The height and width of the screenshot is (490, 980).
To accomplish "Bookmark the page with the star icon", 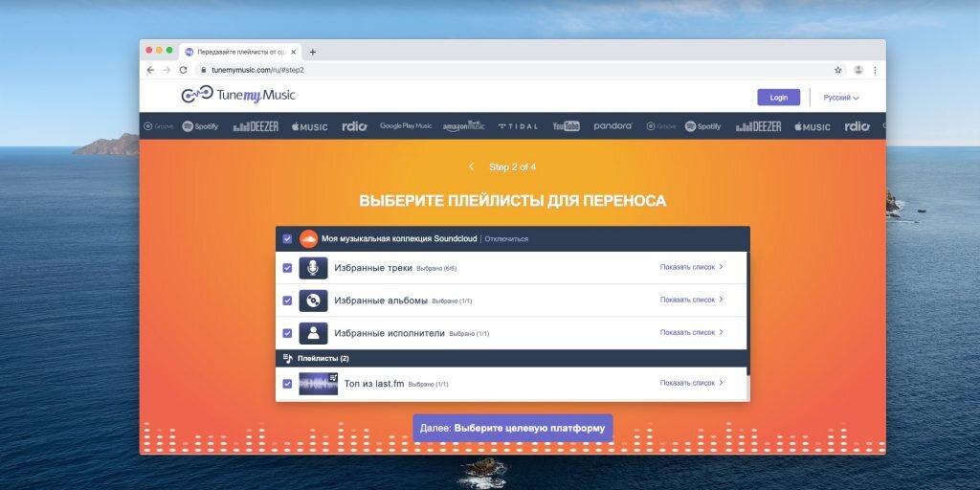I will (838, 70).
